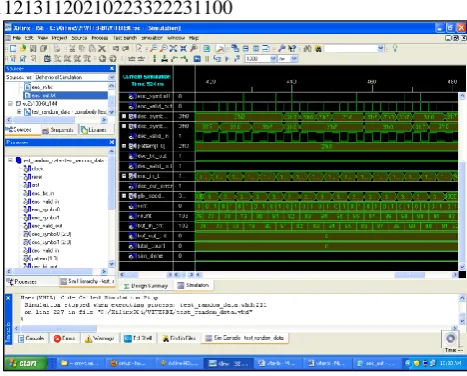Expand the pattern bus signal row
Image resolution: width=467 pixels, height=376 pixels.
[124, 146]
